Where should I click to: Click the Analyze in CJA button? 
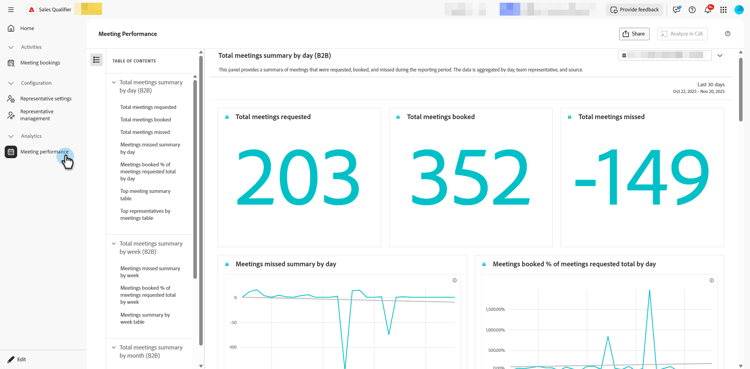click(x=682, y=34)
